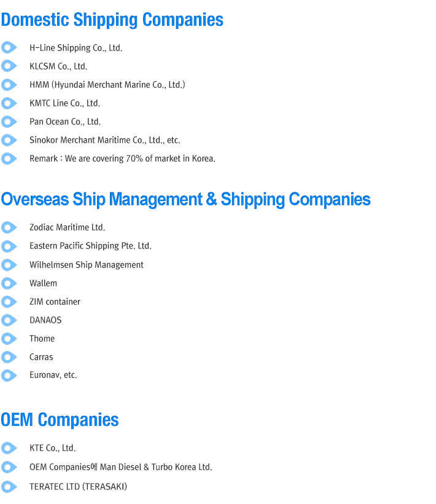Click KMTC Line Co., Ltd. entry

click(65, 103)
